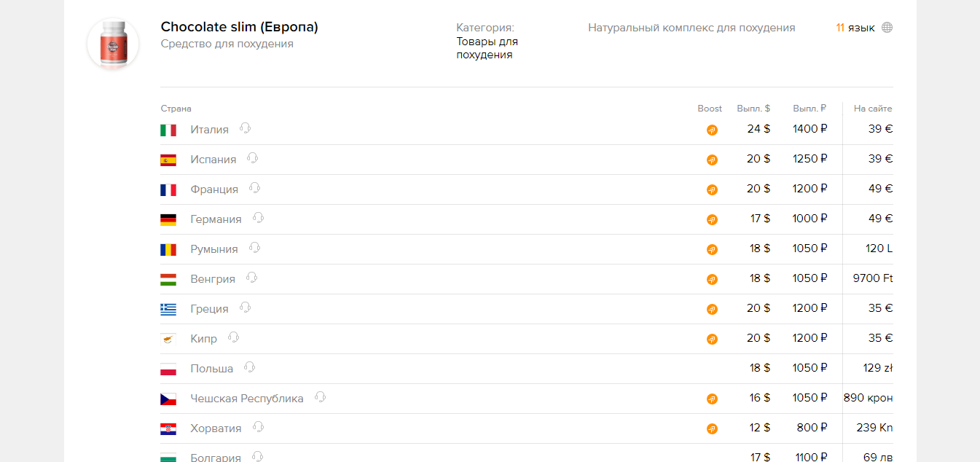This screenshot has height=462, width=980.
Task: Click the Boost icon in Кипр row
Action: 712,339
